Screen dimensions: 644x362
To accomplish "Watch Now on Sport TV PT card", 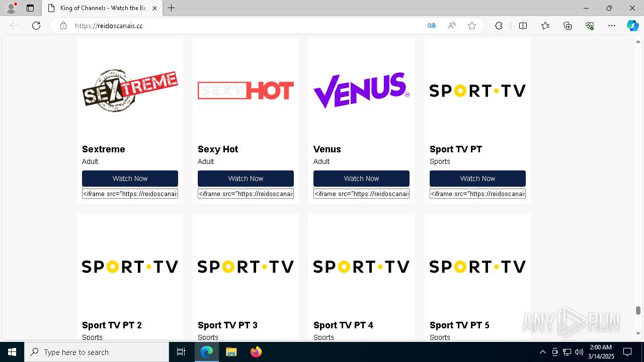I will [477, 178].
